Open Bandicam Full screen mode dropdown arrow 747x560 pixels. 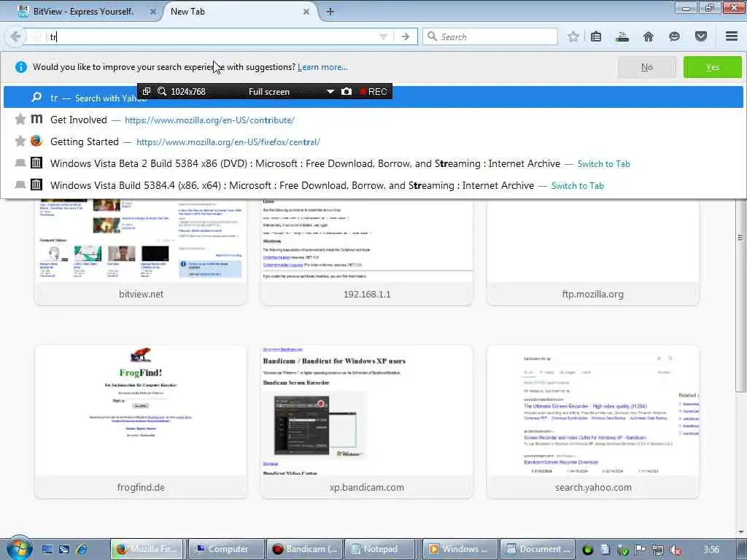pyautogui.click(x=330, y=91)
